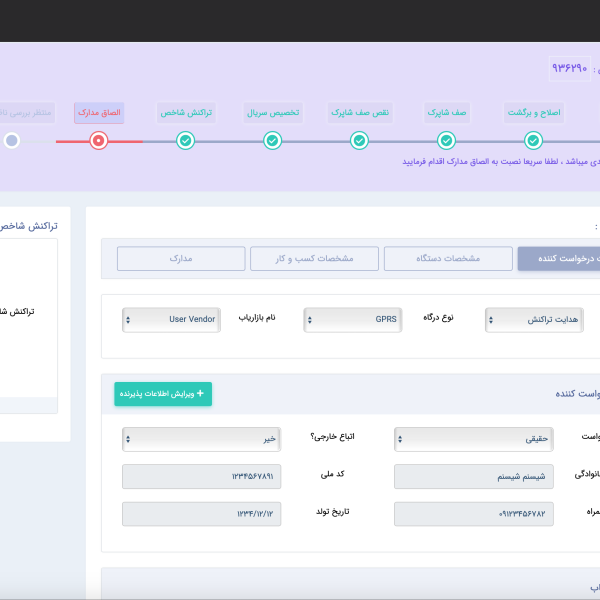The height and width of the screenshot is (600, 600).
Task: Click the red الصاق مدارک step circle
Action: (x=98, y=141)
